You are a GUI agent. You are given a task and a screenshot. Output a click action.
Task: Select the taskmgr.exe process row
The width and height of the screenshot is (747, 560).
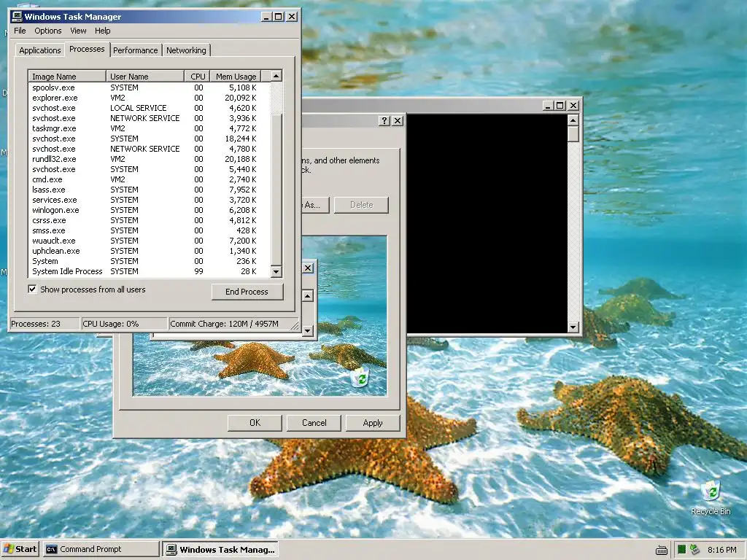pyautogui.click(x=149, y=128)
